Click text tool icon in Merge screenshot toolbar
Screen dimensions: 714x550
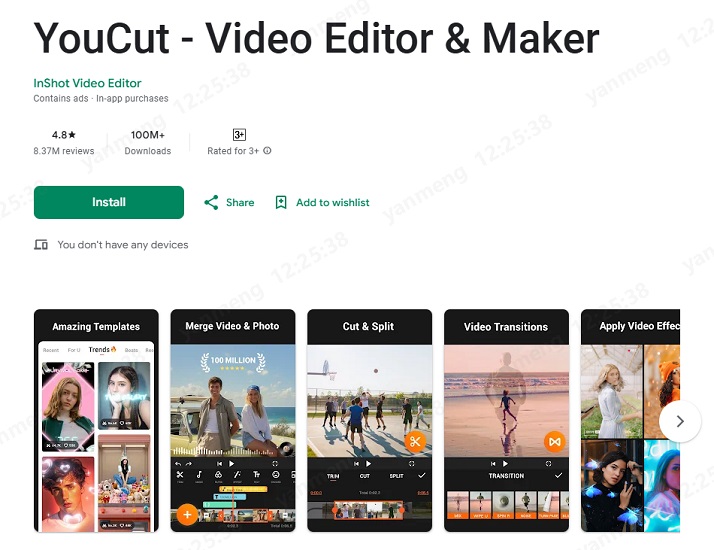tap(256, 475)
